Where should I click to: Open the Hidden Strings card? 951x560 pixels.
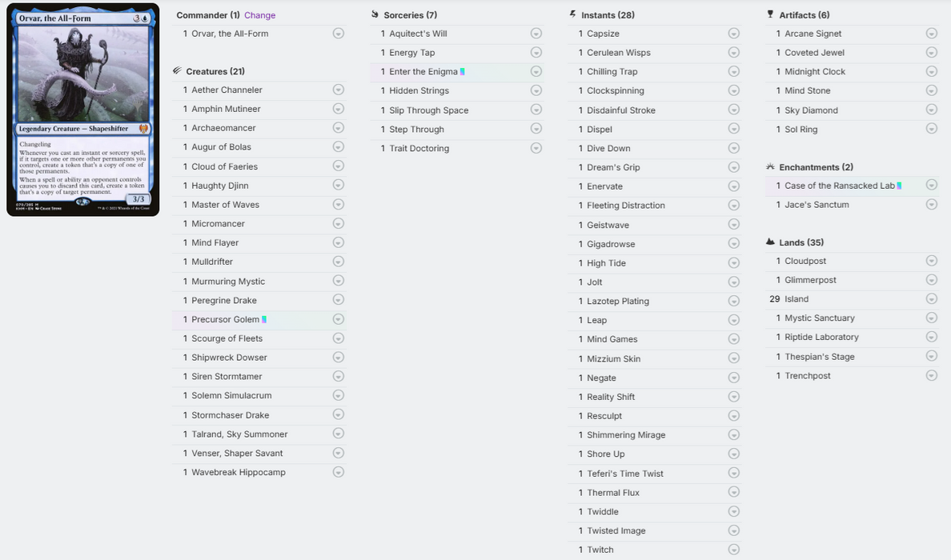click(x=419, y=91)
